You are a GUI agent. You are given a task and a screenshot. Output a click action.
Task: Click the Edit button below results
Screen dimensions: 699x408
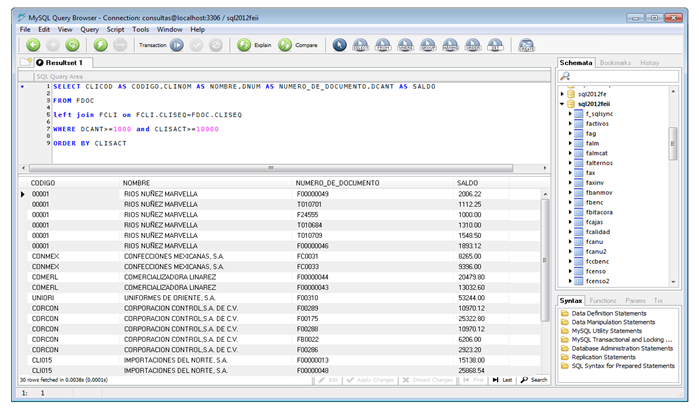(329, 380)
